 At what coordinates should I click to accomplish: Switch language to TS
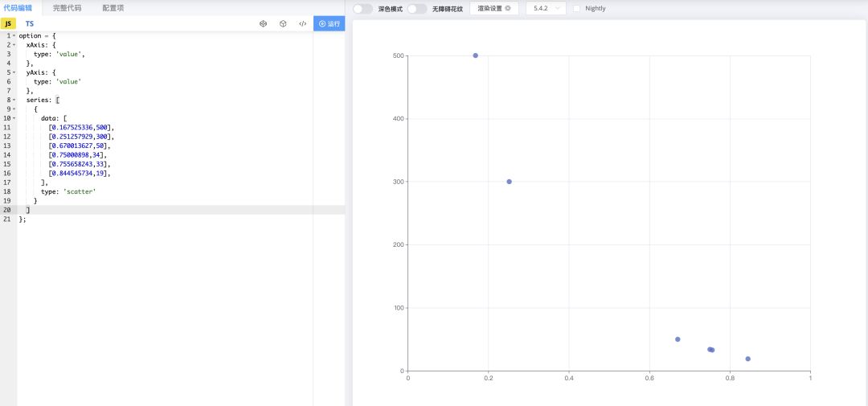[29, 24]
